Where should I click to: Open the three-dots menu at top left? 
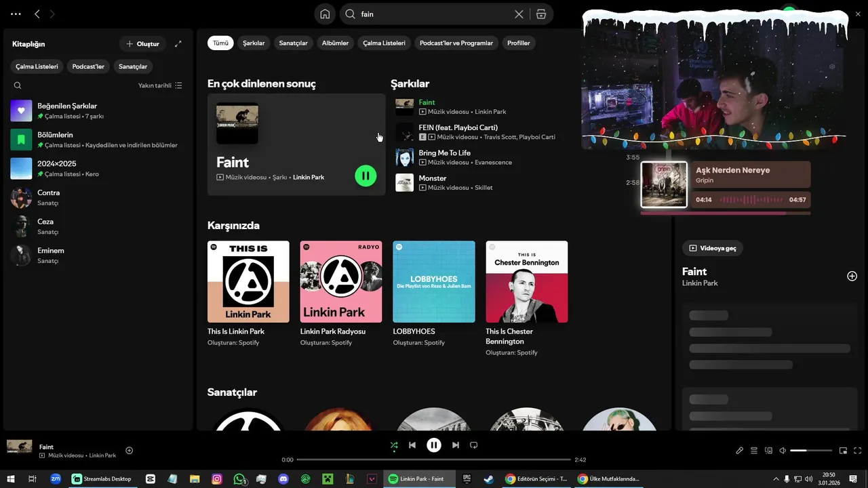(16, 14)
